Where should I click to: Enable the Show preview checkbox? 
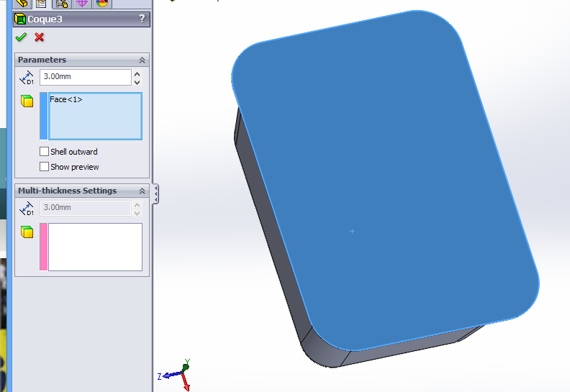tap(45, 167)
